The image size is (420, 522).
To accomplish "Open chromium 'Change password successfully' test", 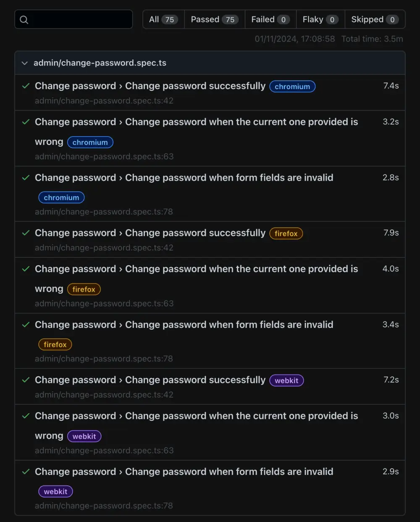I will pyautogui.click(x=150, y=86).
